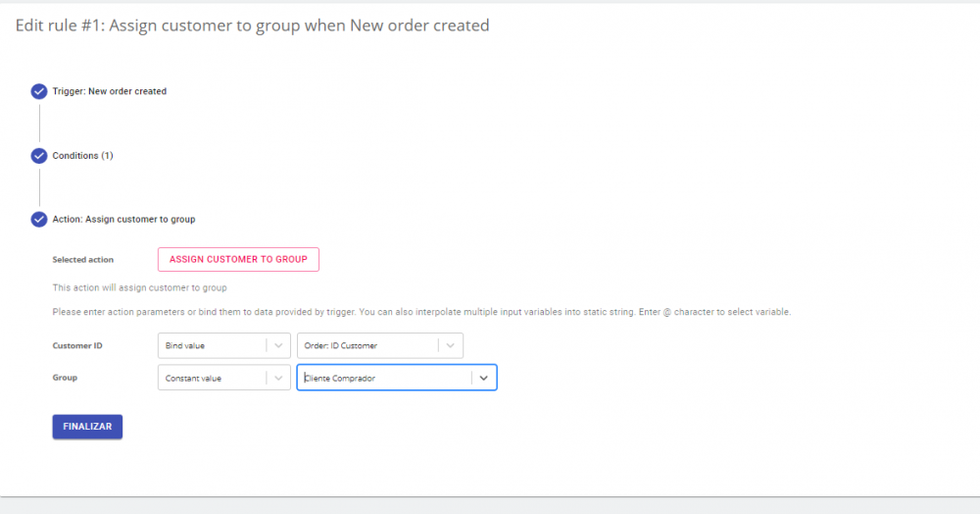The image size is (980, 514).
Task: Open the Customer ID 'Bind value' dropdown
Action: click(x=212, y=346)
